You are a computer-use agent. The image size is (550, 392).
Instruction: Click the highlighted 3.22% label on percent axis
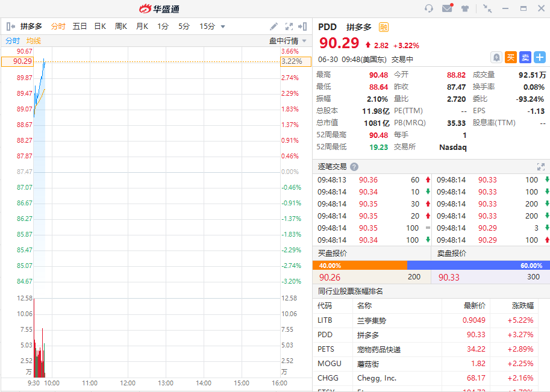[x=296, y=61]
